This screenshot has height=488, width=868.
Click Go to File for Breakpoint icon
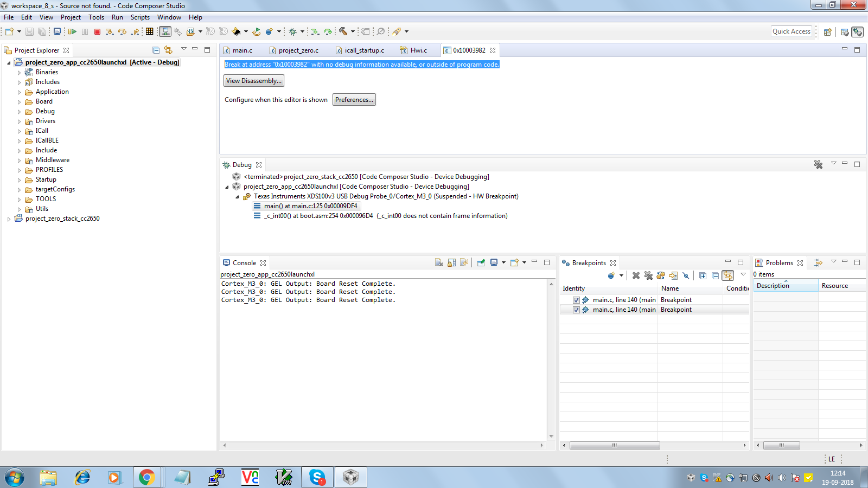click(673, 275)
